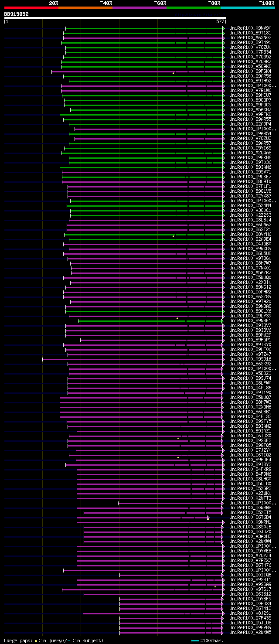Select the label UniRef100_Q9LYS9
The height and width of the screenshot is (644, 279).
250,316
